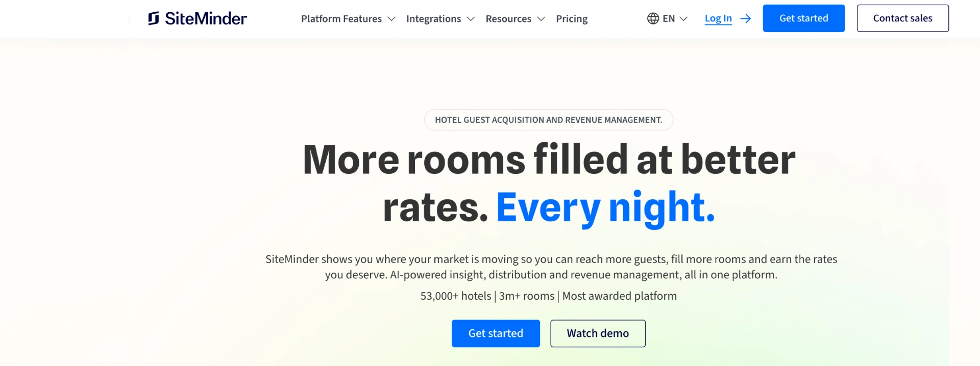Expand the Integrations chevron arrow
The image size is (980, 366).
(471, 19)
